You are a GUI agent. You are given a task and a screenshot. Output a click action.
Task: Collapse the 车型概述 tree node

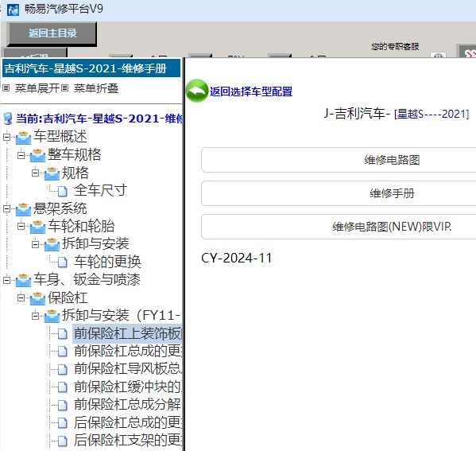[x=6, y=138]
